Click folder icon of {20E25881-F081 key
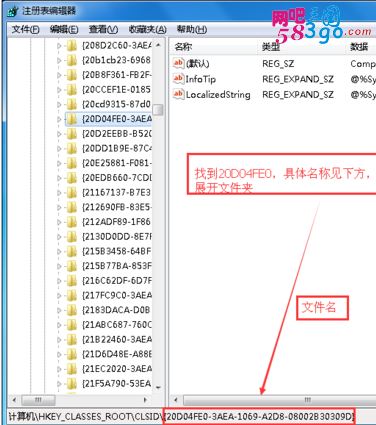Image resolution: width=376 pixels, height=425 pixels. click(x=71, y=163)
